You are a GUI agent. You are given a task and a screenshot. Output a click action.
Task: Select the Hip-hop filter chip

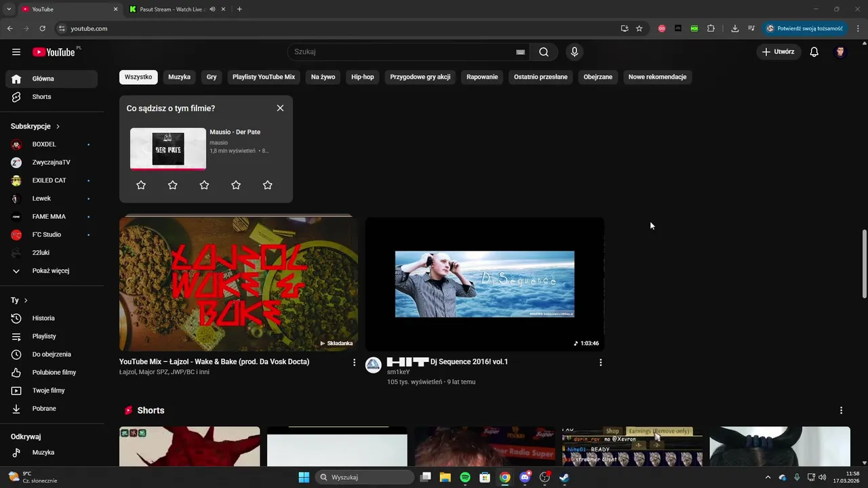click(363, 77)
